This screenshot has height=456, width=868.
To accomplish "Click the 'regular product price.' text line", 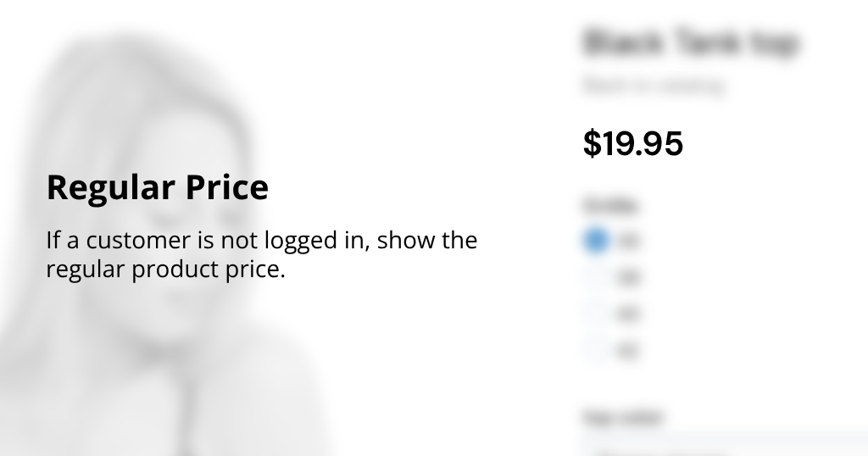I will 165,270.
